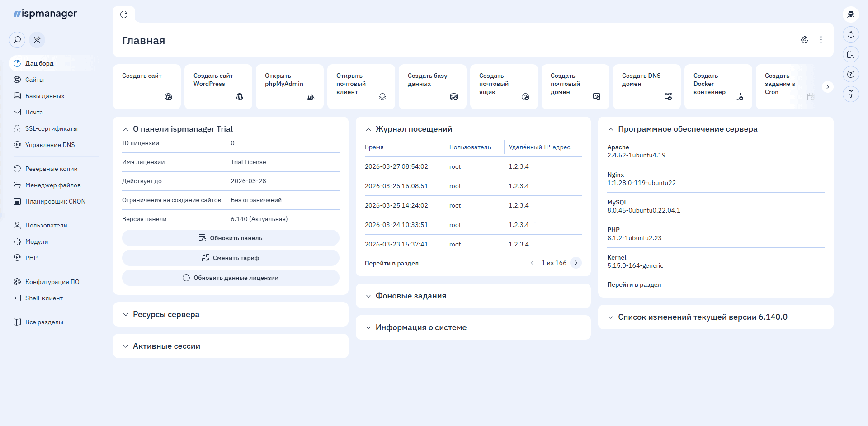
Task: Click Создать почтовый домен card
Action: 576,87
